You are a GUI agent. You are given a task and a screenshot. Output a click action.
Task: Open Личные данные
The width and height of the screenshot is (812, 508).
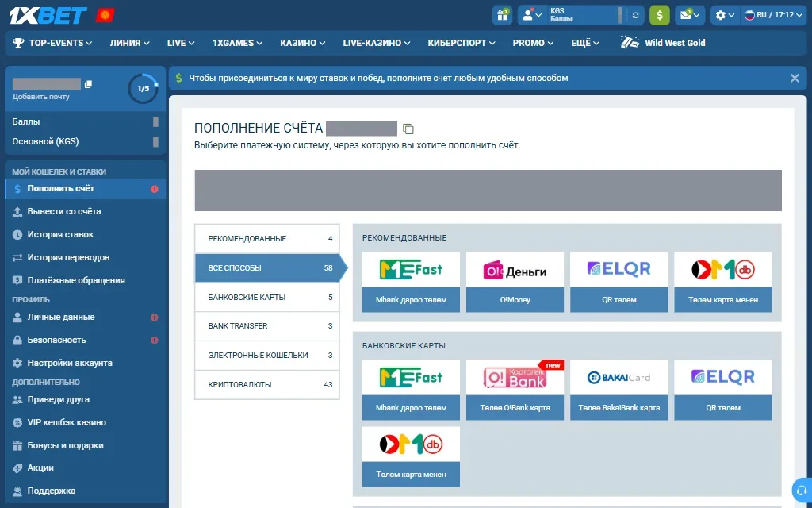tap(86, 317)
